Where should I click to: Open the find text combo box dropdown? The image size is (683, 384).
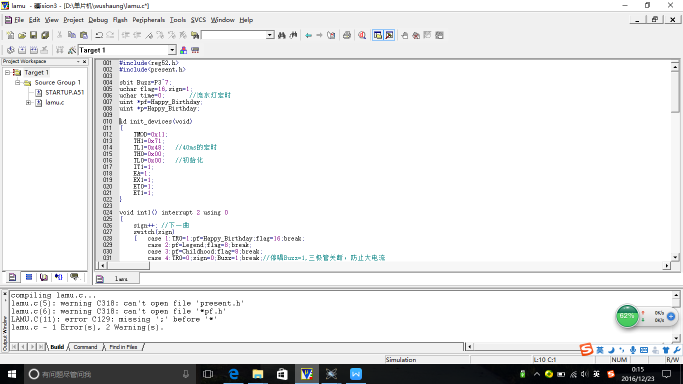270,35
